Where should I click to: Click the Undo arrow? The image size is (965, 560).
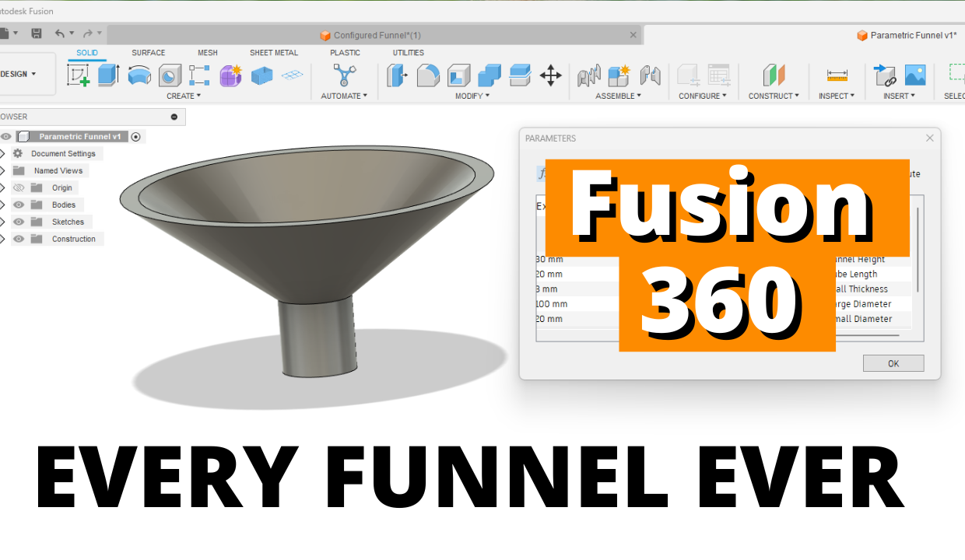click(60, 33)
